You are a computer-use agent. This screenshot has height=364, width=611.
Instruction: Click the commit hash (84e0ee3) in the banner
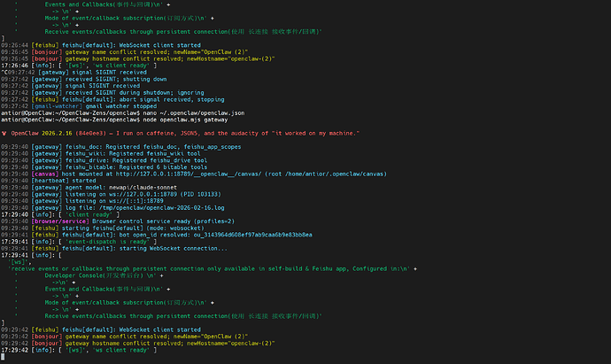[90, 133]
